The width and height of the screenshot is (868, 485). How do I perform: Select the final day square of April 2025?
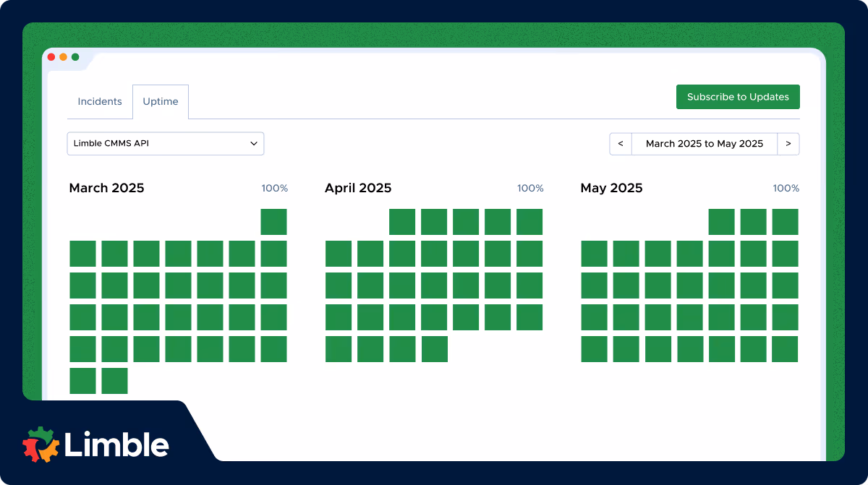(434, 349)
